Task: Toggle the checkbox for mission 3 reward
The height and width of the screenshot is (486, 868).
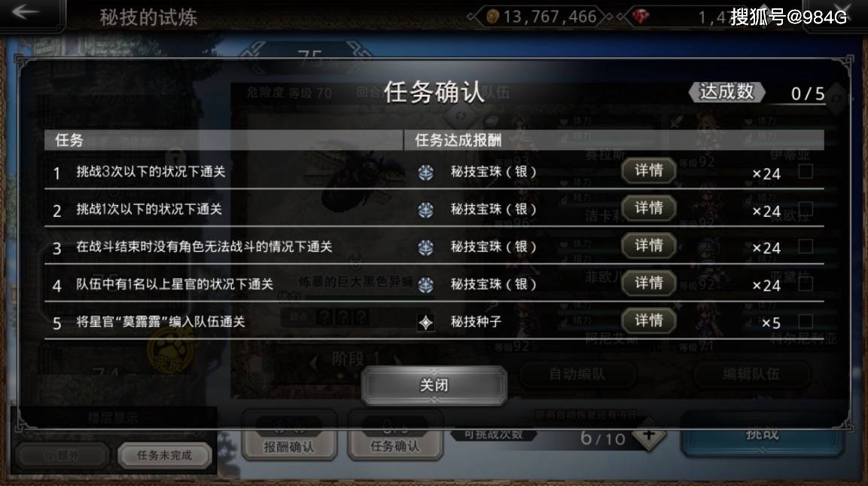Action: [x=806, y=246]
